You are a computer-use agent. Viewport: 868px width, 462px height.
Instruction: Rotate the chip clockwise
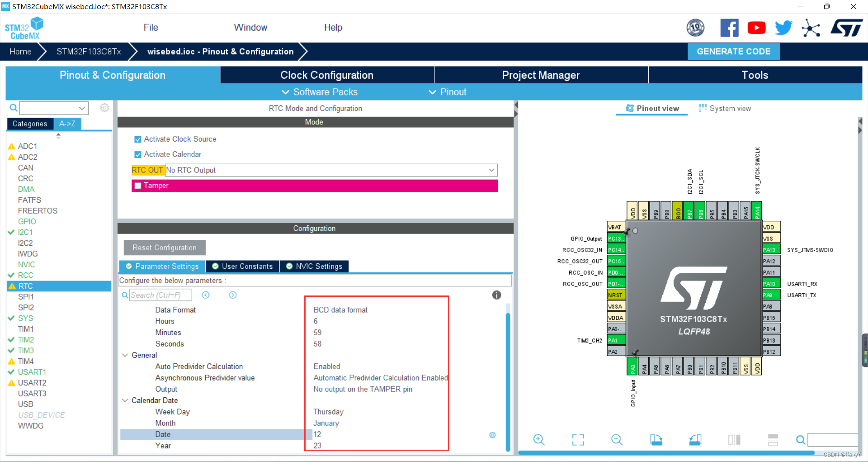click(x=656, y=439)
